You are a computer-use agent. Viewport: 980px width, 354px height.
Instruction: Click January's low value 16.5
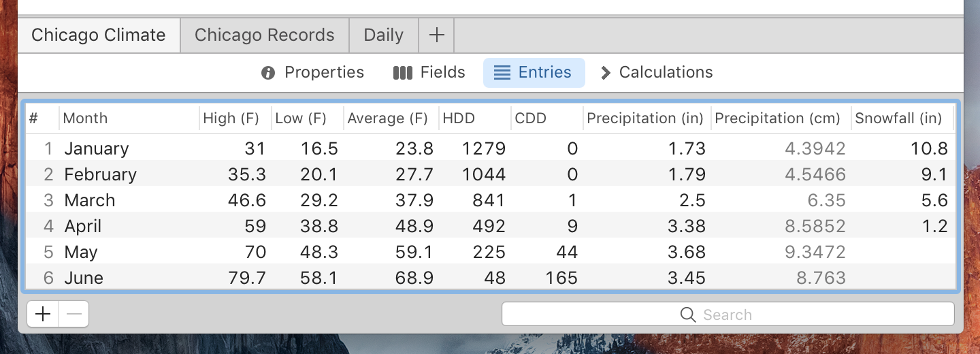pyautogui.click(x=319, y=148)
